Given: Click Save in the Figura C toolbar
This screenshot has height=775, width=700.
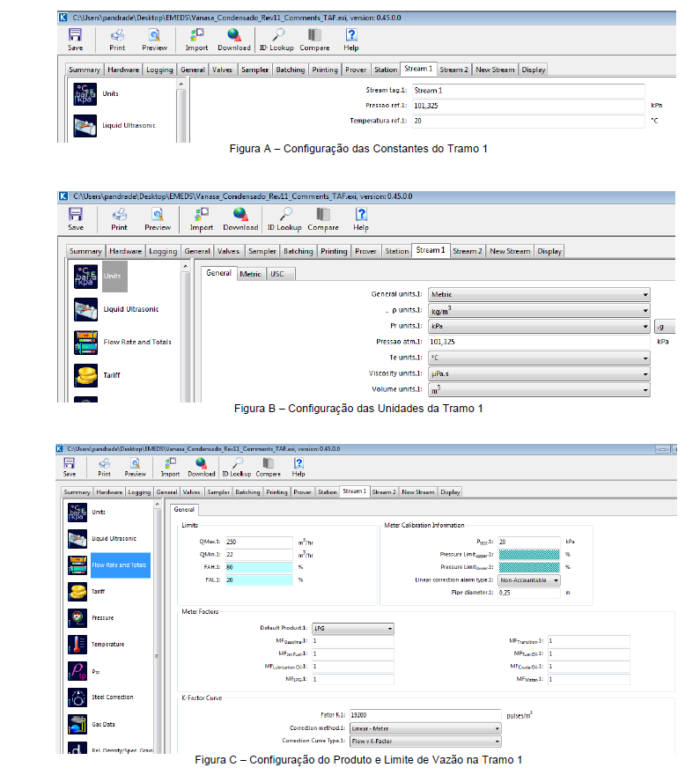Looking at the screenshot, I should (x=70, y=467).
